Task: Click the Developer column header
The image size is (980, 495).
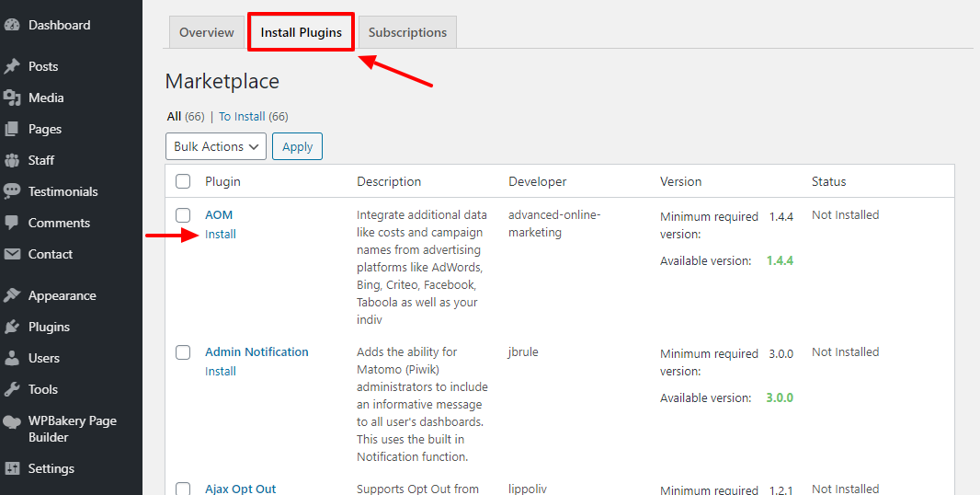Action: 538,181
